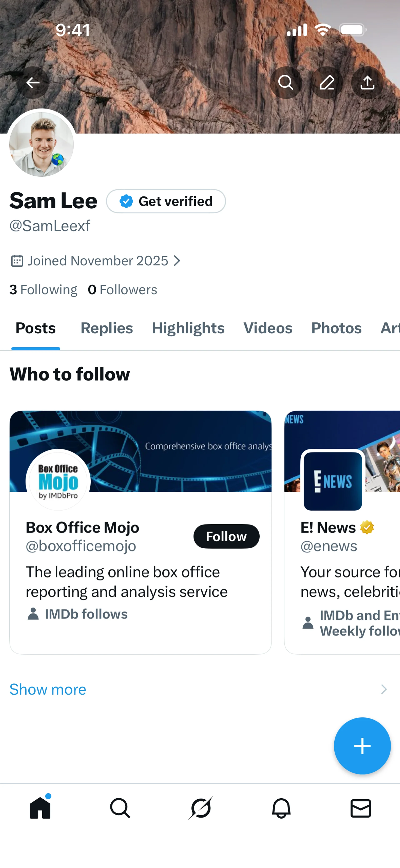Tap the edit profile pencil icon
Image resolution: width=400 pixels, height=868 pixels.
(327, 83)
